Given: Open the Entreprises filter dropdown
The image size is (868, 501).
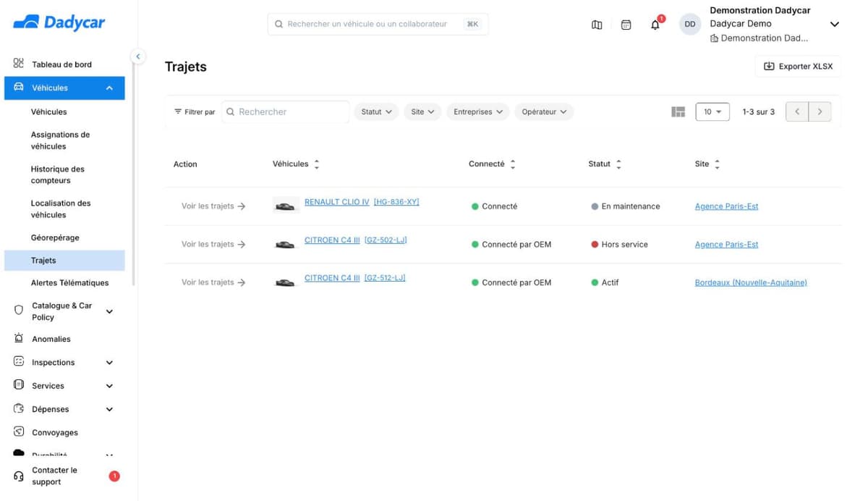Looking at the screenshot, I should pos(477,111).
